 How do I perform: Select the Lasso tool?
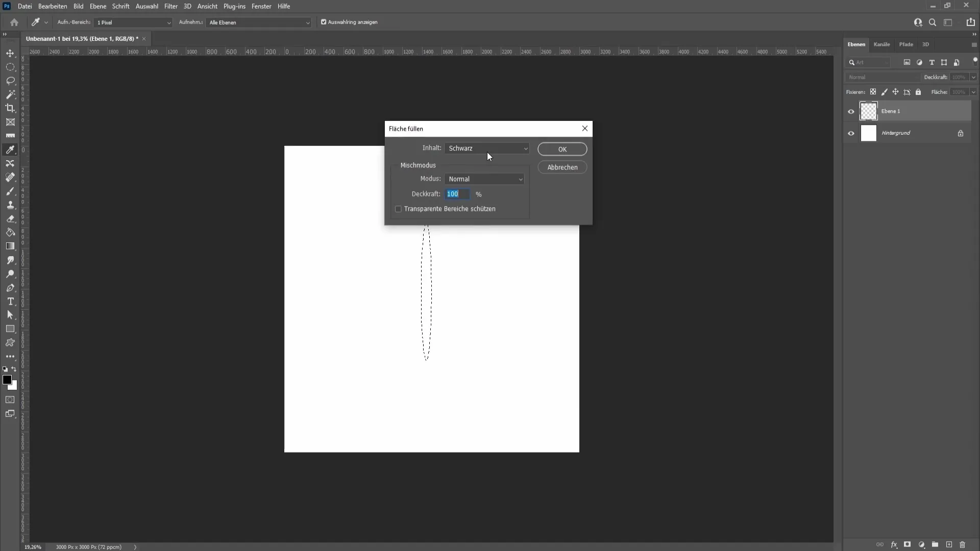(10, 81)
